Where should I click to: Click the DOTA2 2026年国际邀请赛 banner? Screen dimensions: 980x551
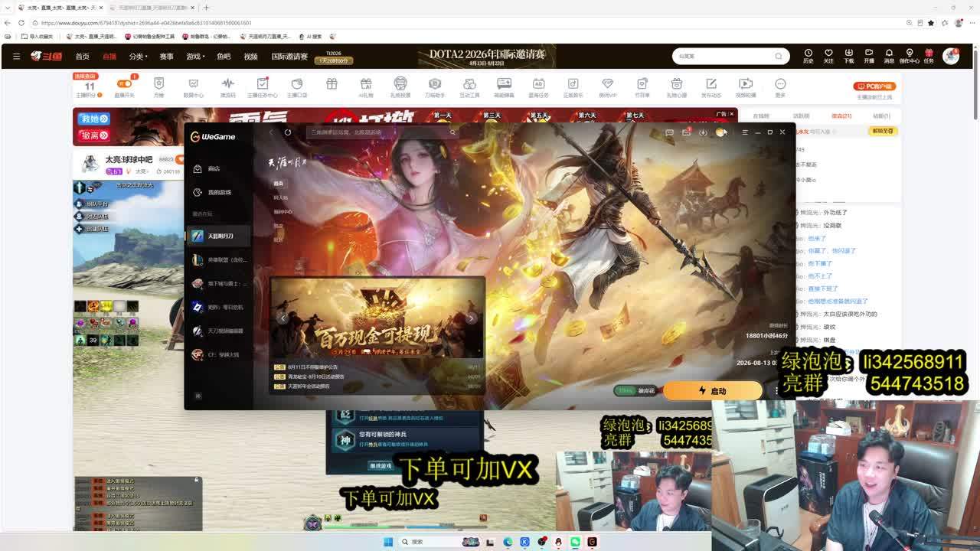pyautogui.click(x=487, y=56)
